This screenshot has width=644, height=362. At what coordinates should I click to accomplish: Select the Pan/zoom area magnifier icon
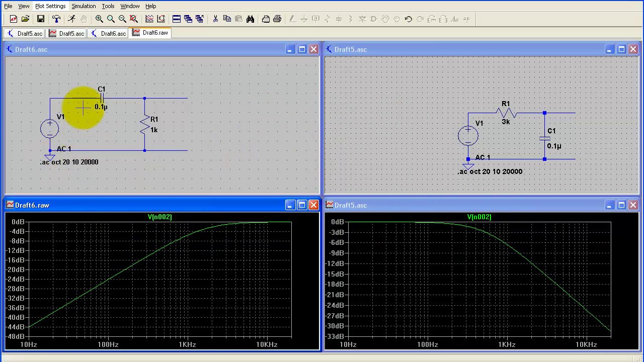pyautogui.click(x=111, y=19)
